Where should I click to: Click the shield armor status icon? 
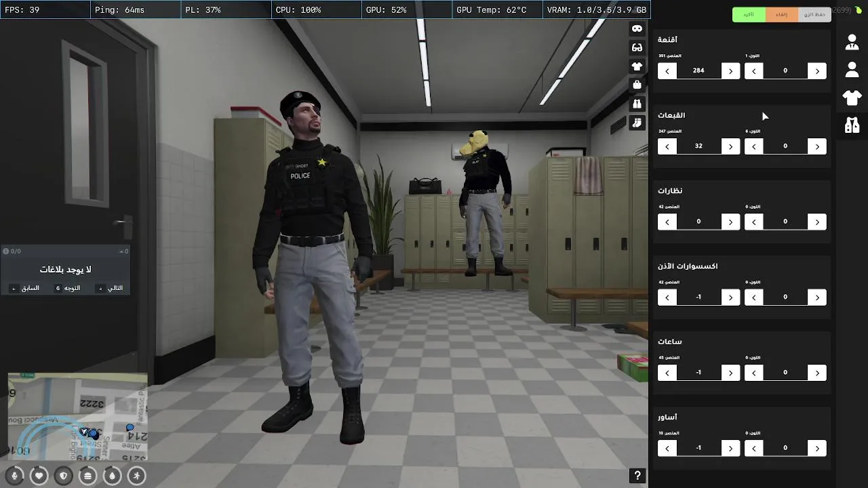pos(64,476)
